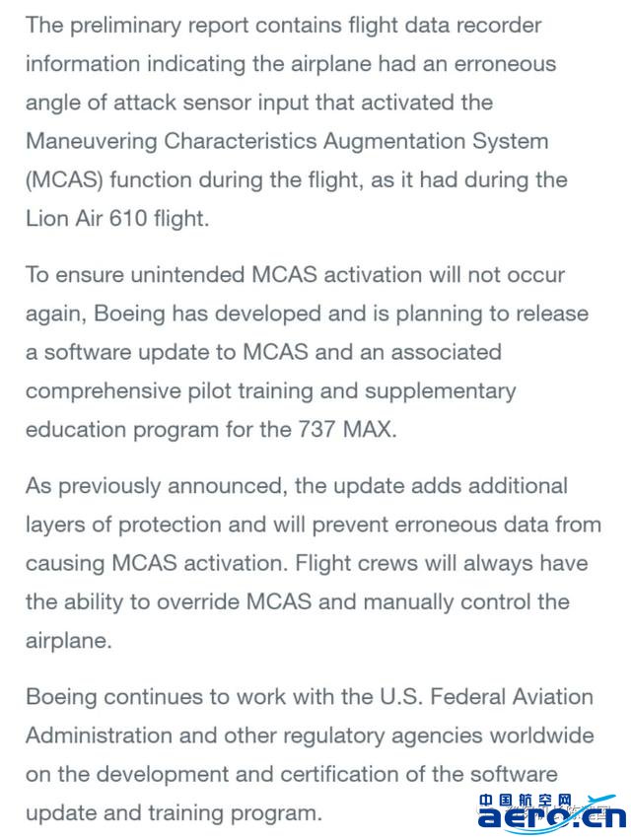
Task: Click 'regulatory agencies worldwide' phrase
Action: tap(438, 735)
